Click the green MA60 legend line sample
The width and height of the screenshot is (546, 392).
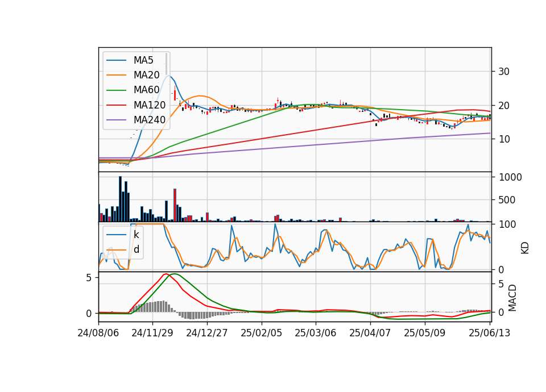click(116, 90)
